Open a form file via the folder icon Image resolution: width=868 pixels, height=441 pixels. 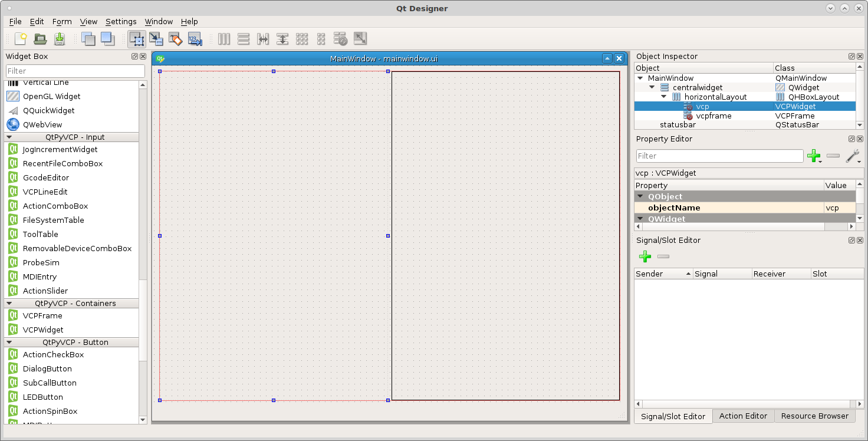[x=40, y=39]
